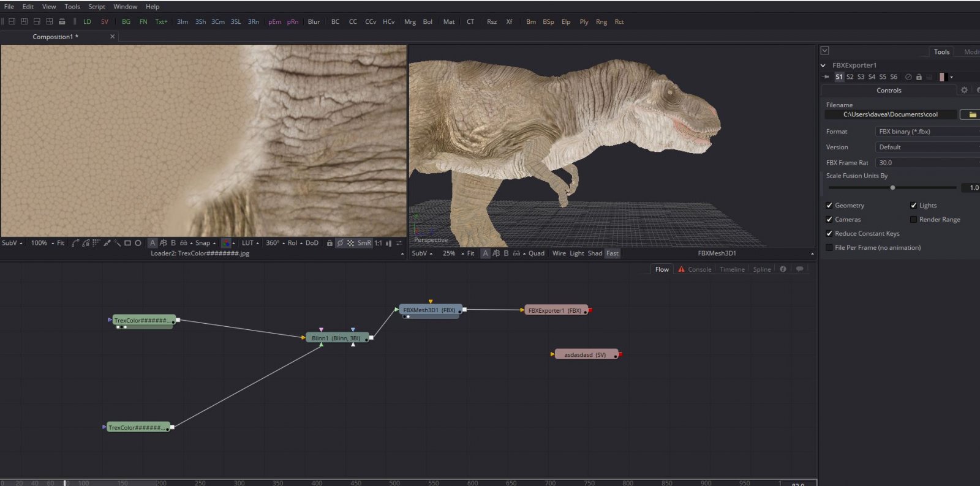
Task: Toggle SmR in the left viewer toolbar
Action: pos(364,243)
